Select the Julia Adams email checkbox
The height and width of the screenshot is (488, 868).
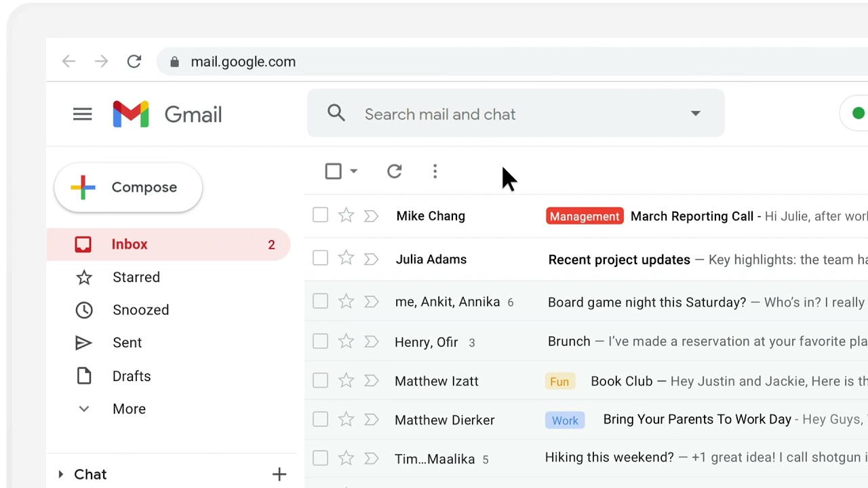[320, 258]
